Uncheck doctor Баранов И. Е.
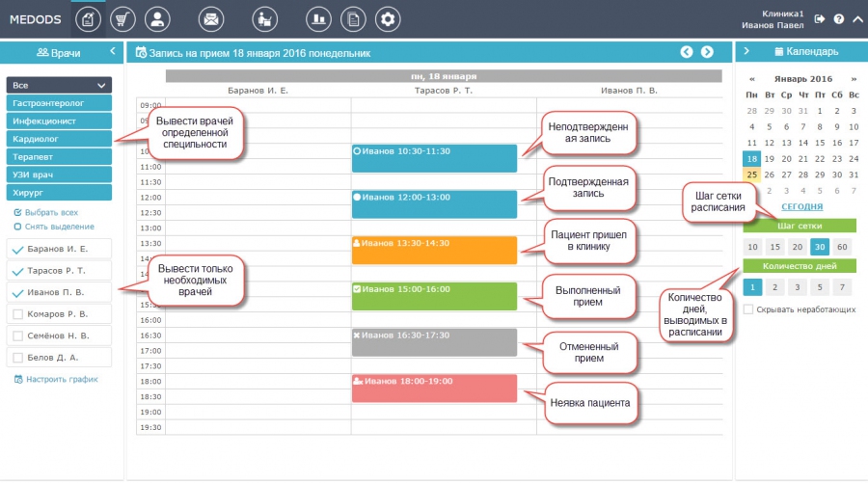The width and height of the screenshot is (868, 483). [x=17, y=250]
